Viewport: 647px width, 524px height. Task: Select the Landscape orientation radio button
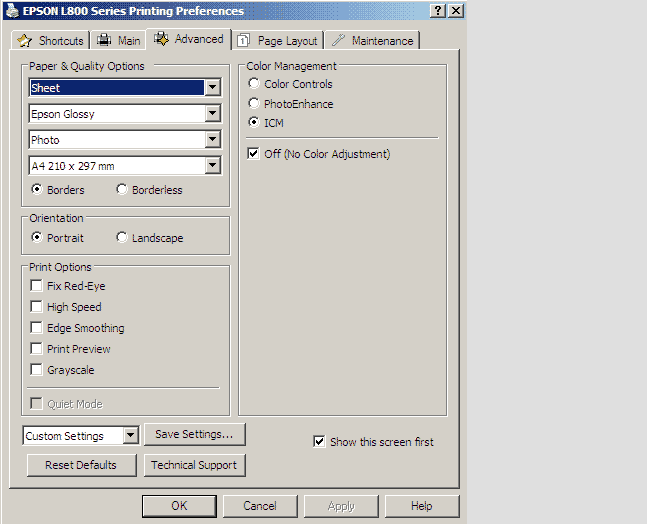click(x=122, y=238)
